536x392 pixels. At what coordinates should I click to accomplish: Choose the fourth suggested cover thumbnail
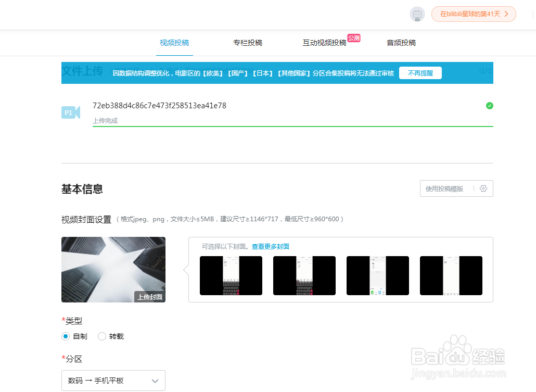tap(451, 276)
